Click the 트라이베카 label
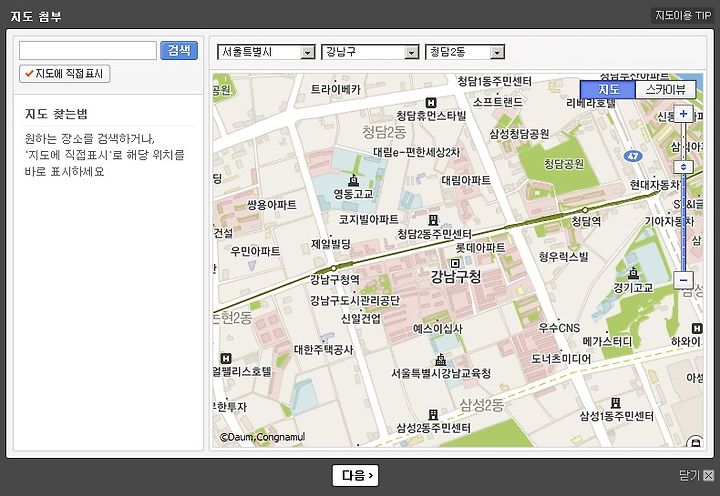This screenshot has width=720, height=496. 336,90
